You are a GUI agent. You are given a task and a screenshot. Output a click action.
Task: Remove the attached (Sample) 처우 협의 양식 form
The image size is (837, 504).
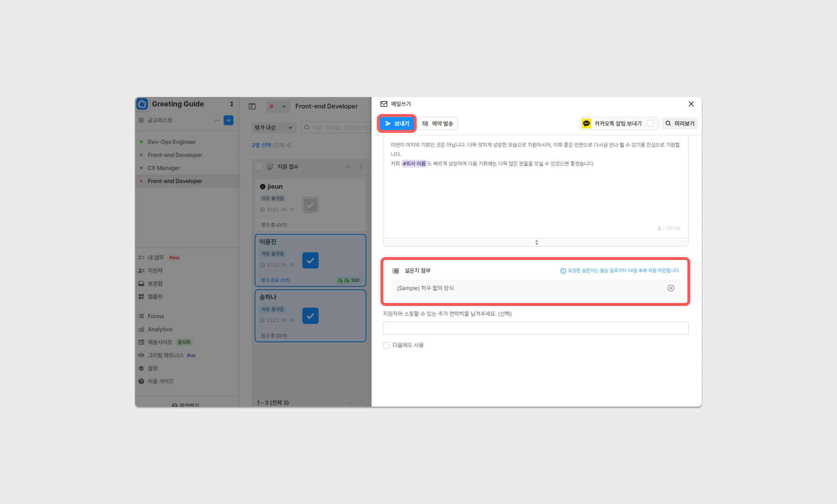671,288
